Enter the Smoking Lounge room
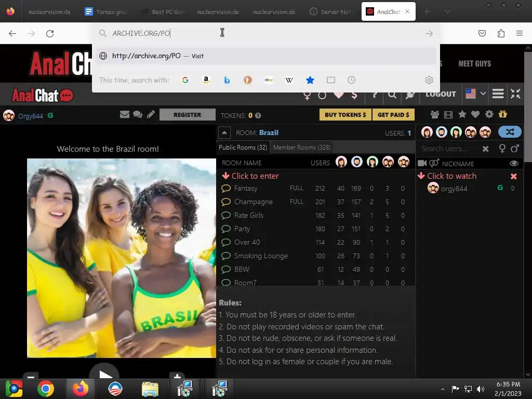 (x=261, y=256)
